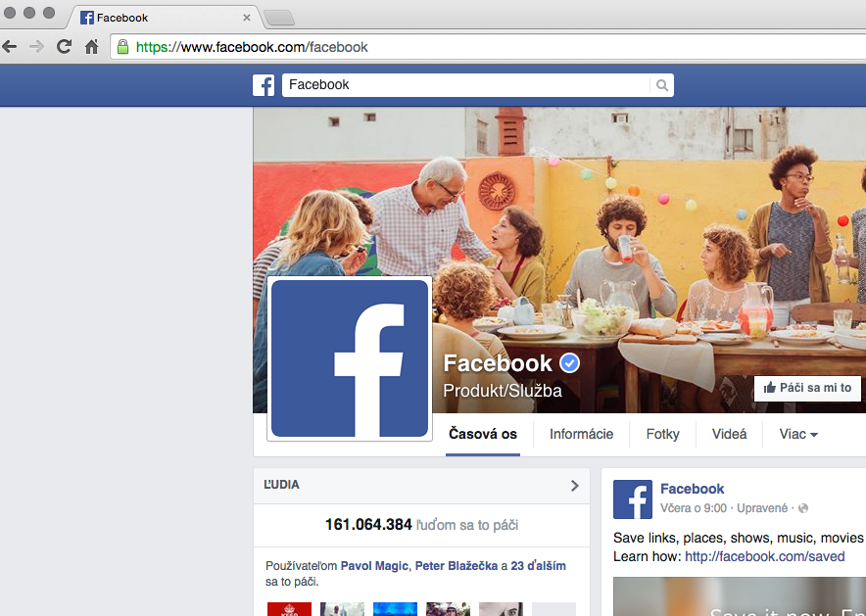The width and height of the screenshot is (866, 616).
Task: Open the Viac dropdown menu
Action: tap(798, 434)
